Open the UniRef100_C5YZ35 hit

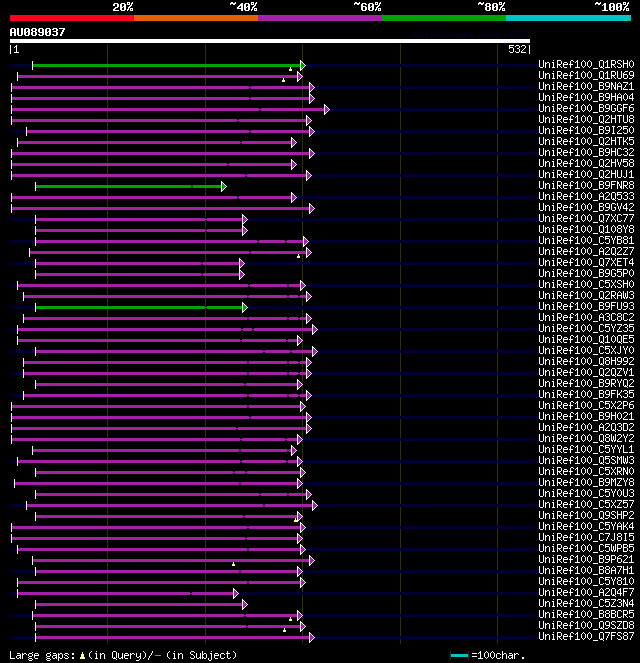586,328
